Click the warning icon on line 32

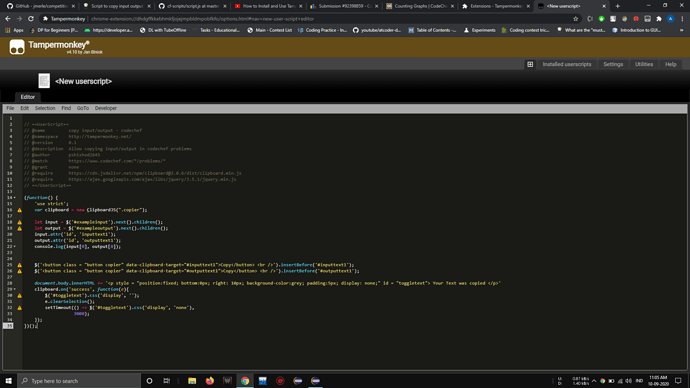click(x=19, y=308)
